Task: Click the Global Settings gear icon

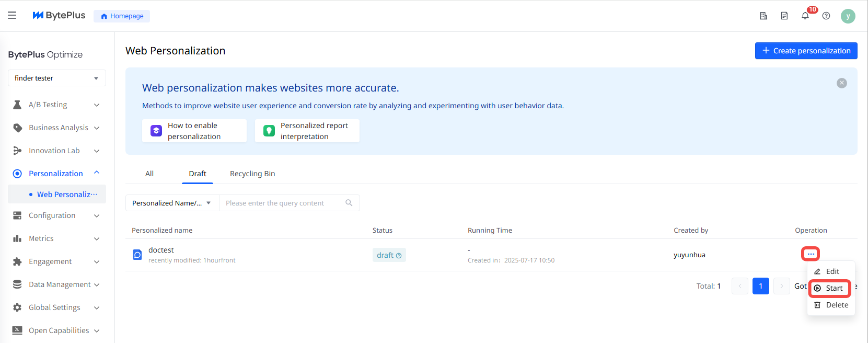Action: (17, 307)
